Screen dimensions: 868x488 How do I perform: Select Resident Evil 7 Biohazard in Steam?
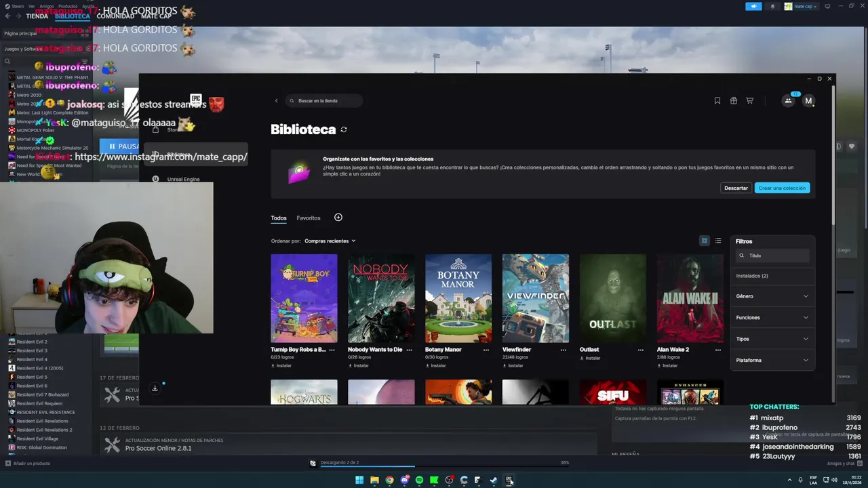pyautogui.click(x=42, y=394)
